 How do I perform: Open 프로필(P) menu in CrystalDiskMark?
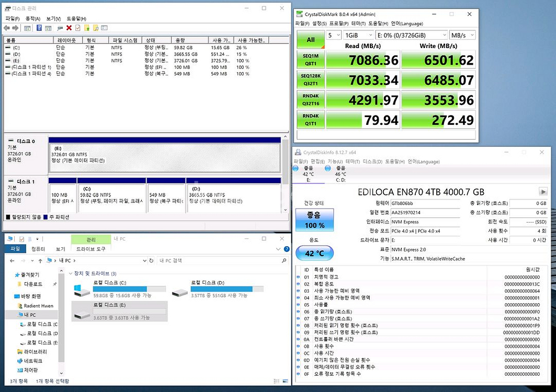point(339,24)
